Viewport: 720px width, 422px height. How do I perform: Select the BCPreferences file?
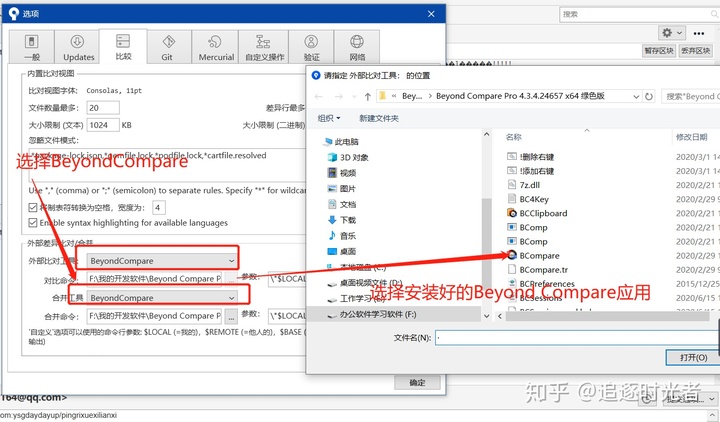[x=541, y=284]
